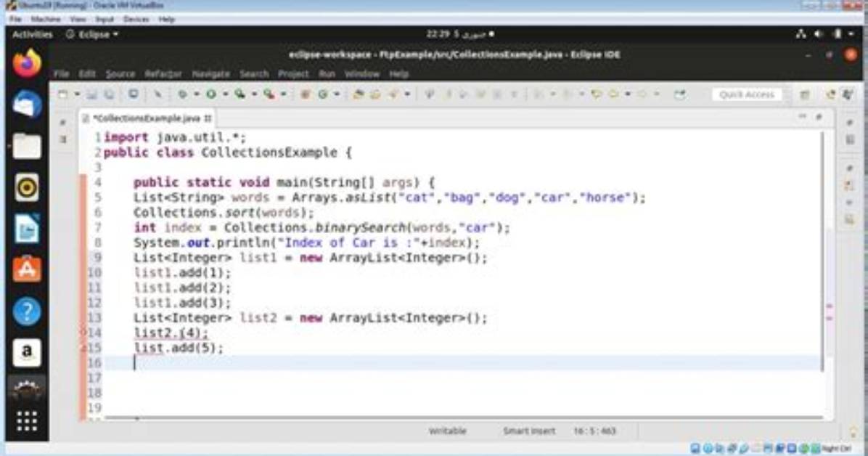Launch Rhythmbox from the dock

(x=27, y=188)
